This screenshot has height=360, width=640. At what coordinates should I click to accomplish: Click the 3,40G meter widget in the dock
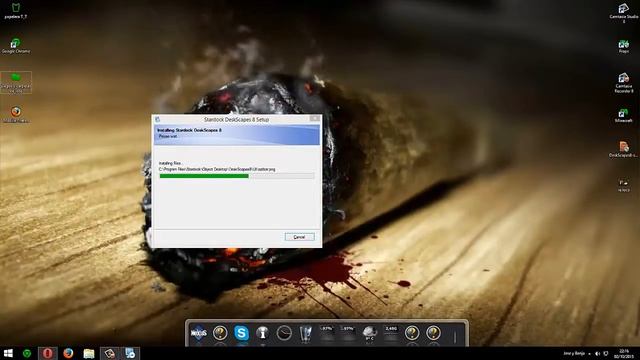pyautogui.click(x=391, y=333)
